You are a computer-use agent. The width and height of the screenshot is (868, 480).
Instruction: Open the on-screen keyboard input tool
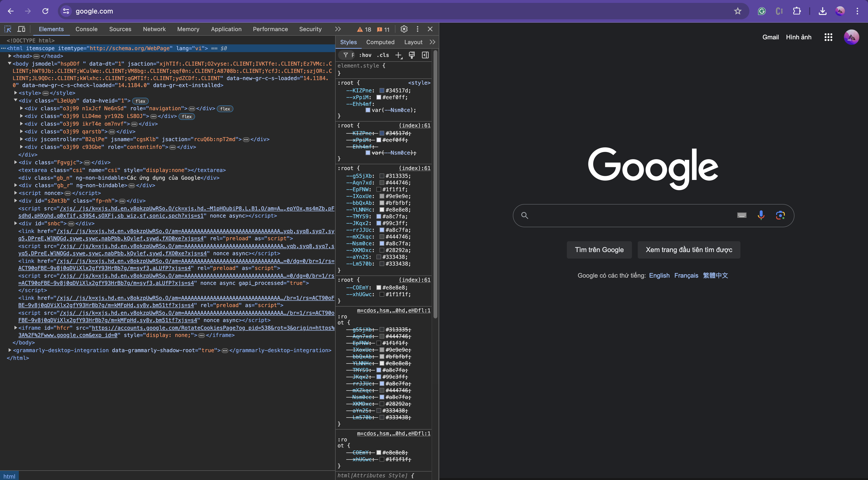coord(742,215)
